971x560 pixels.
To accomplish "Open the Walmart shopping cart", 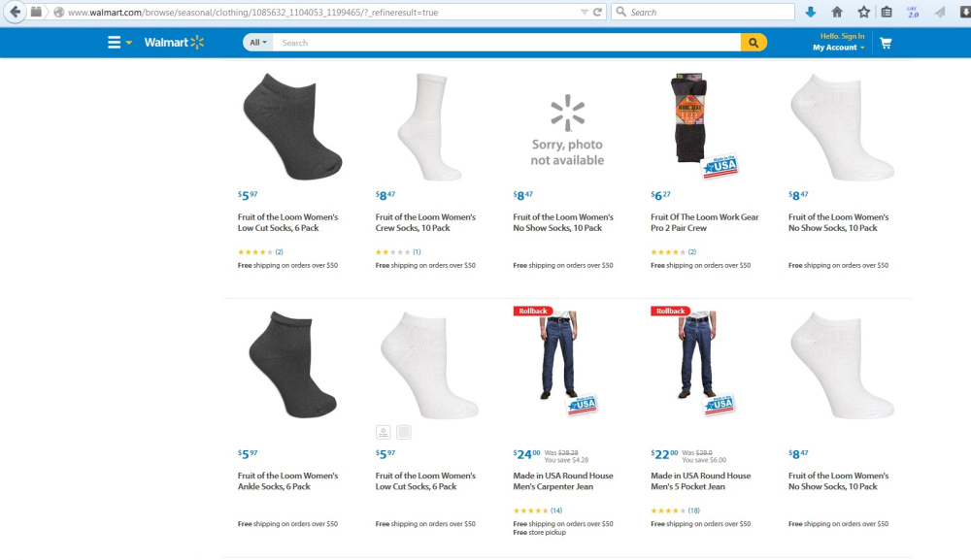I will (886, 43).
